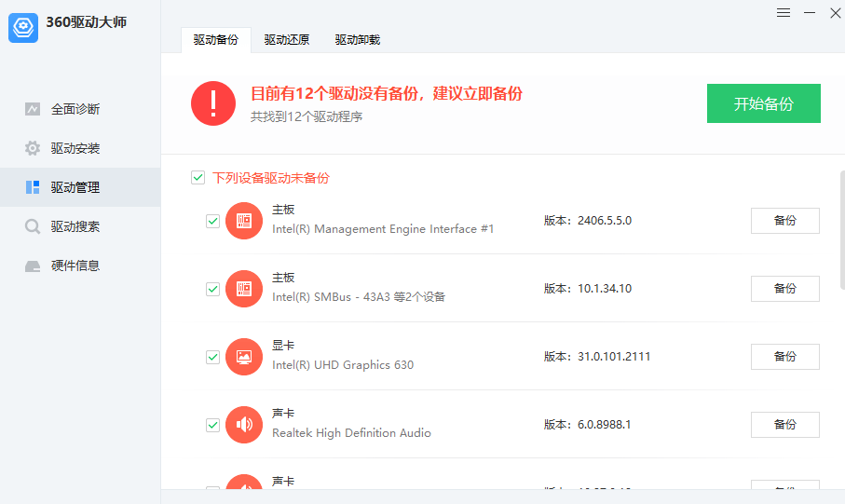845x504 pixels.
Task: Click 备份 for Intel UHD Graphics 630
Action: 785,356
